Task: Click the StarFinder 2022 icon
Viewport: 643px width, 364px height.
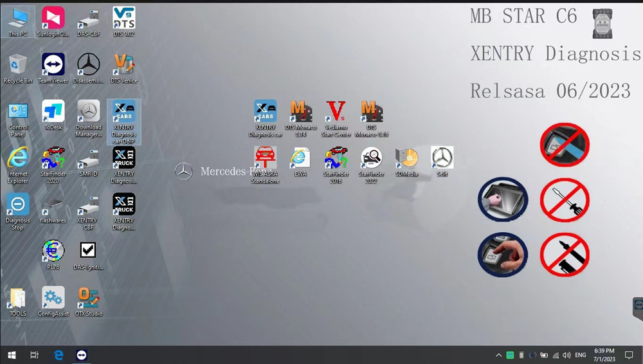Action: 371,158
